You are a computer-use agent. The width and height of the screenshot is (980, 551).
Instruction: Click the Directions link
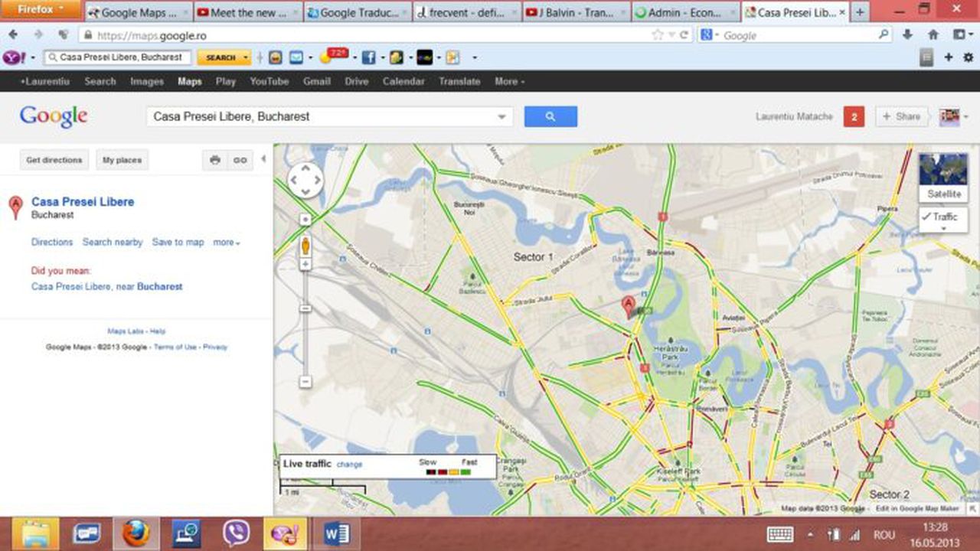[52, 242]
